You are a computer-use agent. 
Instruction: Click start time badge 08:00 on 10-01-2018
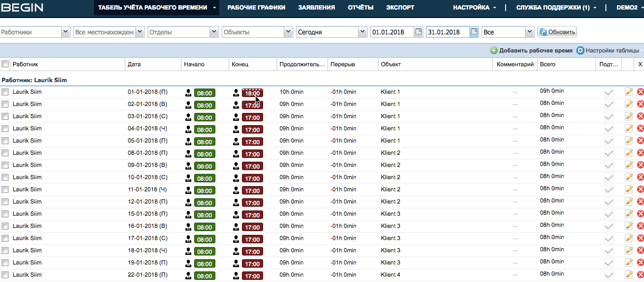click(205, 178)
